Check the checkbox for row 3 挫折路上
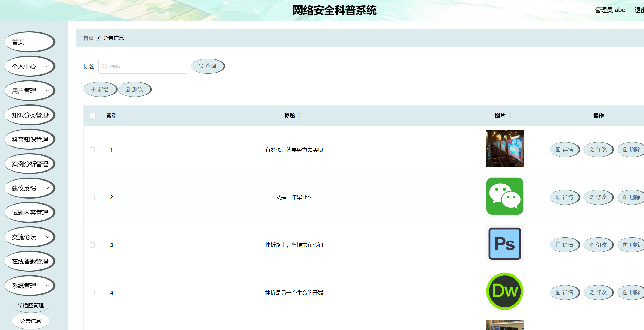This screenshot has width=644, height=330. point(92,245)
